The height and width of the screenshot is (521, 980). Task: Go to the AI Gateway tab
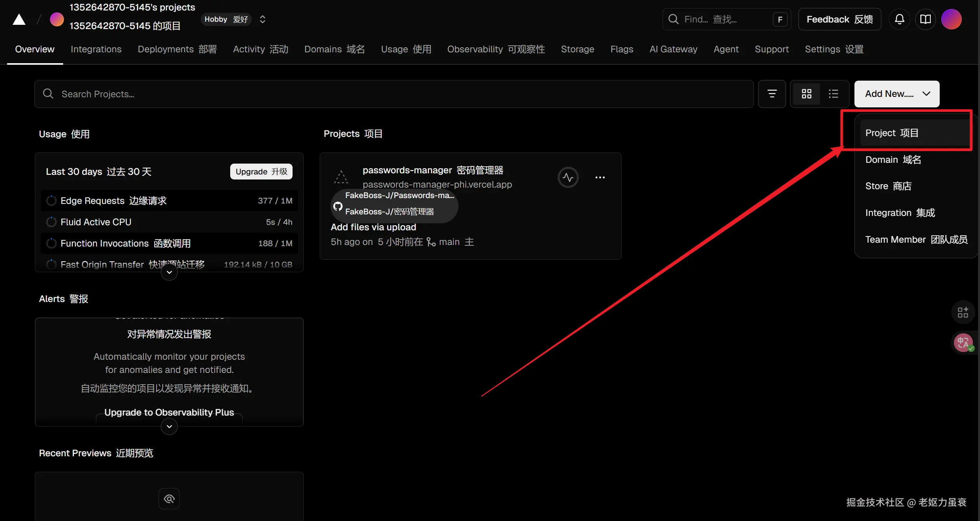[x=673, y=49]
